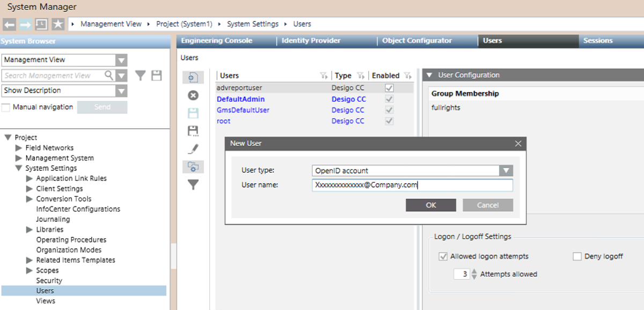Switch to the Sessions tab
The image size is (644, 310).
(597, 41)
